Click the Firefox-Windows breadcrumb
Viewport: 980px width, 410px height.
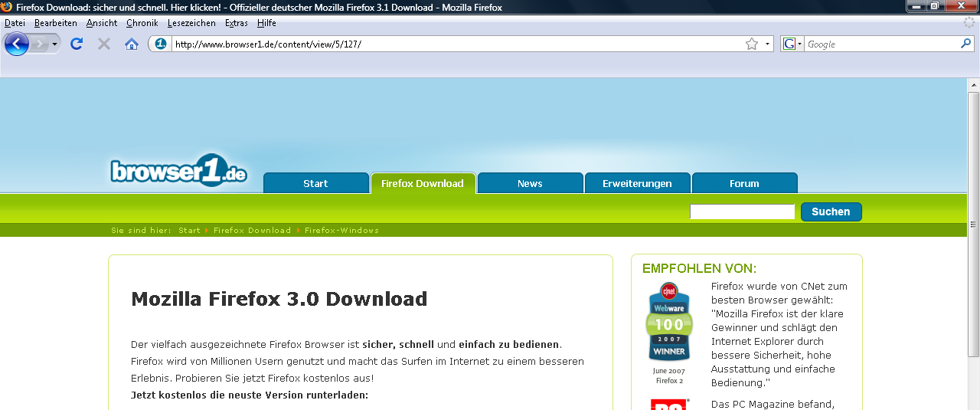pyautogui.click(x=342, y=231)
